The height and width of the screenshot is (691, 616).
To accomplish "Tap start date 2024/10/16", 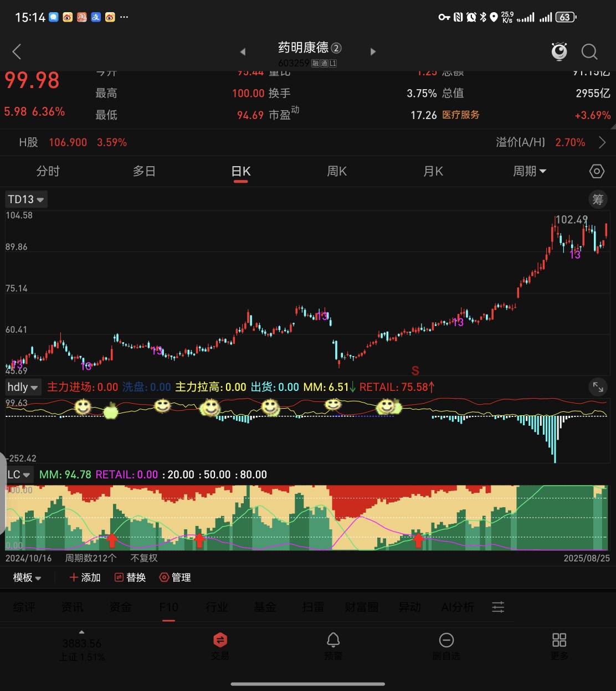I will (x=28, y=558).
